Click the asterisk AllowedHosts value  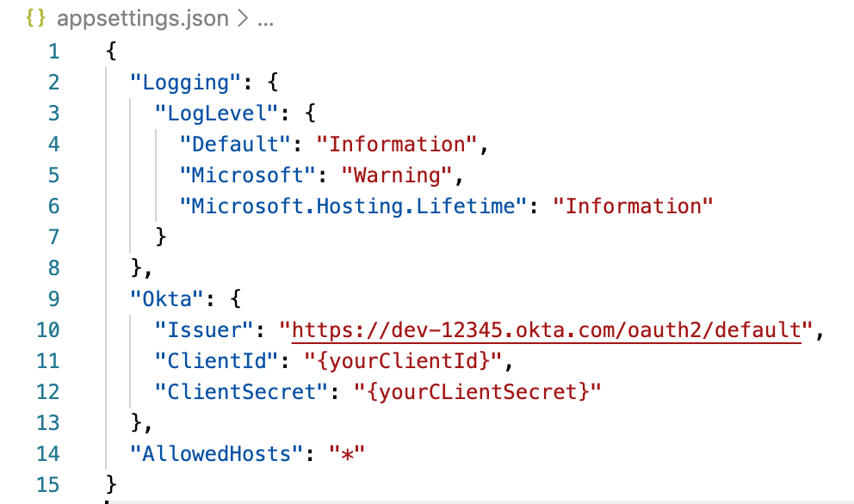[x=348, y=454]
